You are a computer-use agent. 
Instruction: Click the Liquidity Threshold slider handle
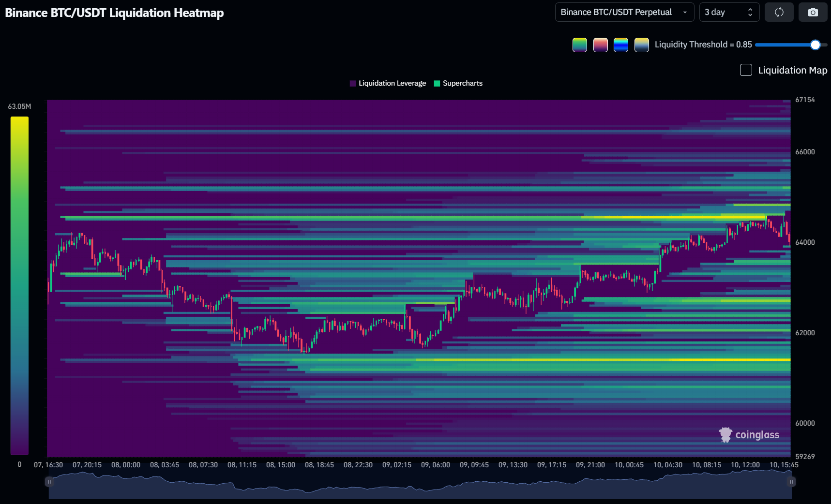816,45
